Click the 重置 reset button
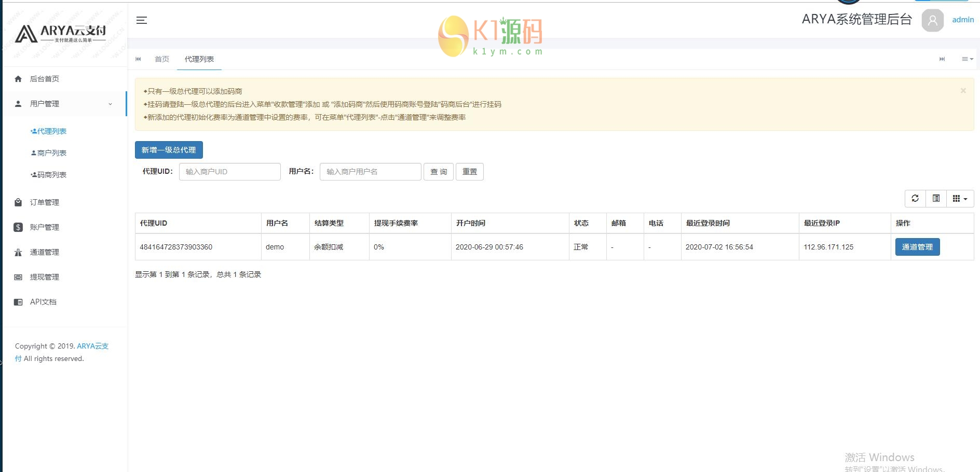This screenshot has height=472, width=980. coord(470,172)
